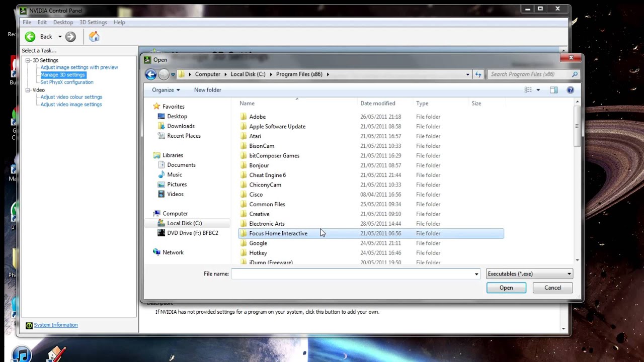This screenshot has width=644, height=362.
Task: Click Local Disk (C:) in the breadcrumb
Action: [x=248, y=74]
